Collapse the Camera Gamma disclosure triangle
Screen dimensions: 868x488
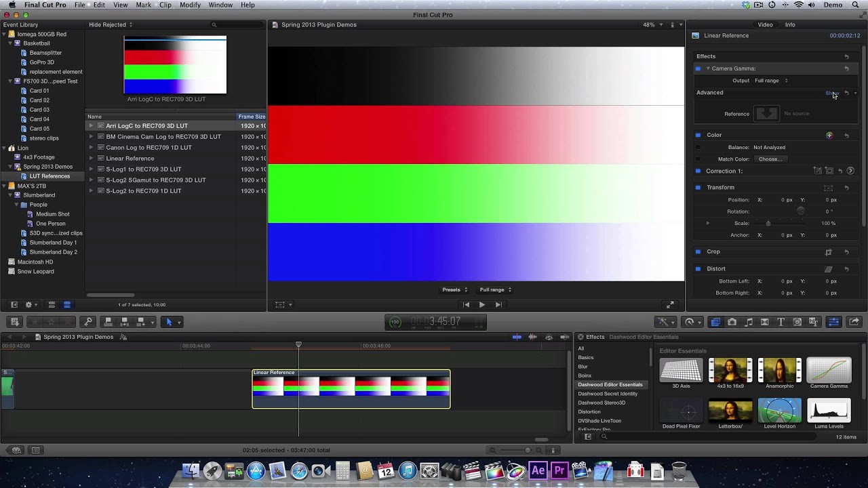point(708,68)
